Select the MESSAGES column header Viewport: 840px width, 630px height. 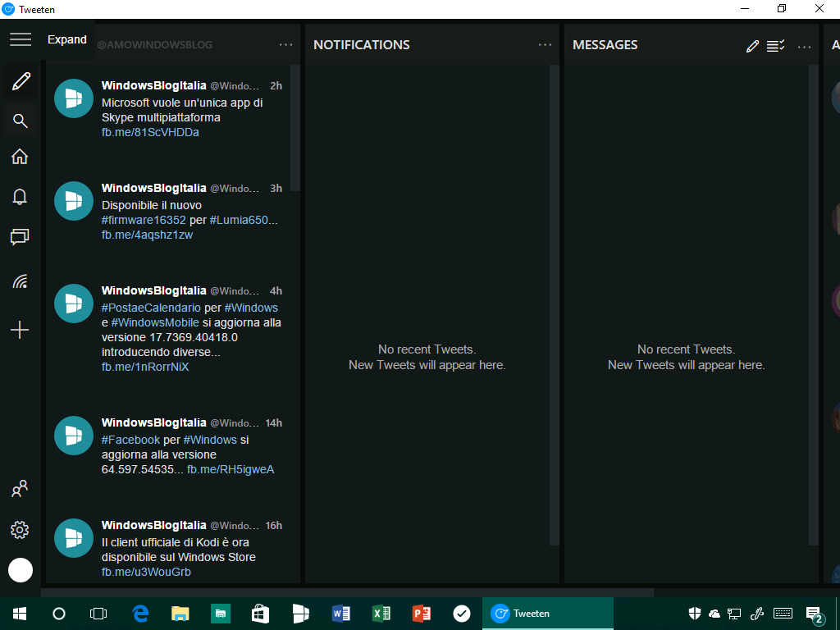pyautogui.click(x=605, y=45)
